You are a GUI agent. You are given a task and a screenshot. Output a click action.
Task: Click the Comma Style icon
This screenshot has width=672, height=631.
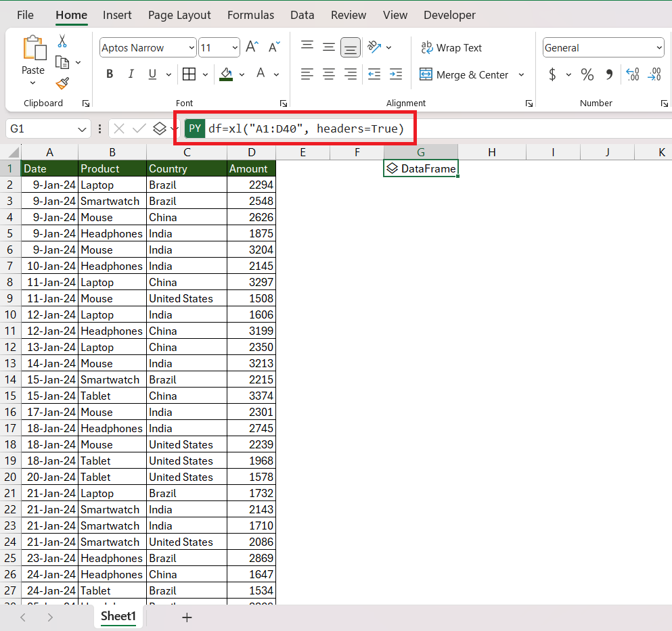(609, 74)
